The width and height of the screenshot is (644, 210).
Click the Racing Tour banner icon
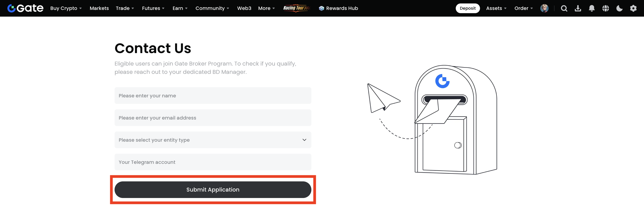pos(297,8)
